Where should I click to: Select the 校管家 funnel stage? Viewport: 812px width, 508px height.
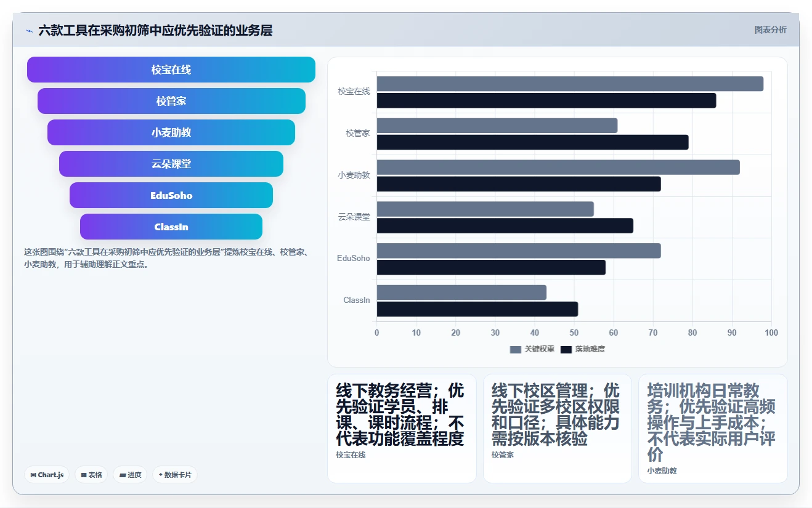[x=171, y=101]
